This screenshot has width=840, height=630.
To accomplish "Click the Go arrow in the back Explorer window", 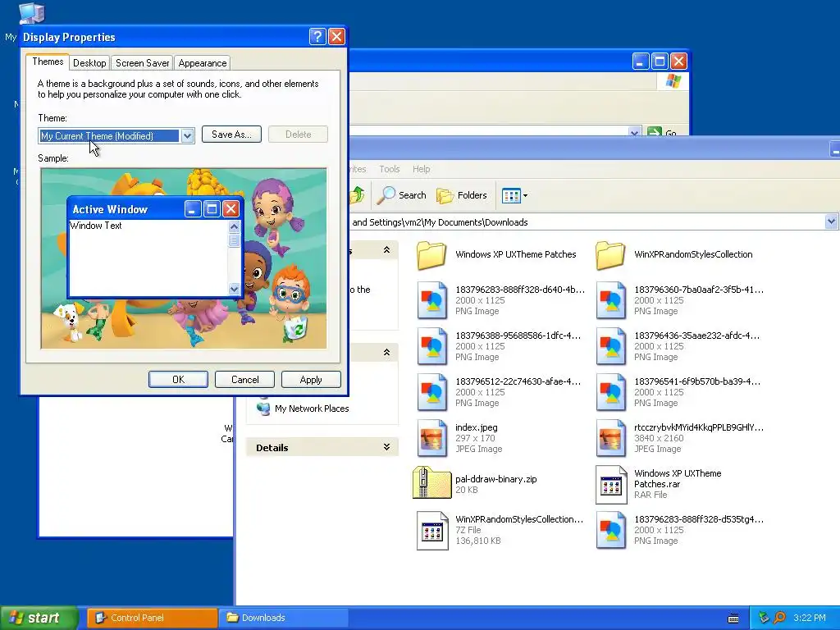I will click(655, 132).
